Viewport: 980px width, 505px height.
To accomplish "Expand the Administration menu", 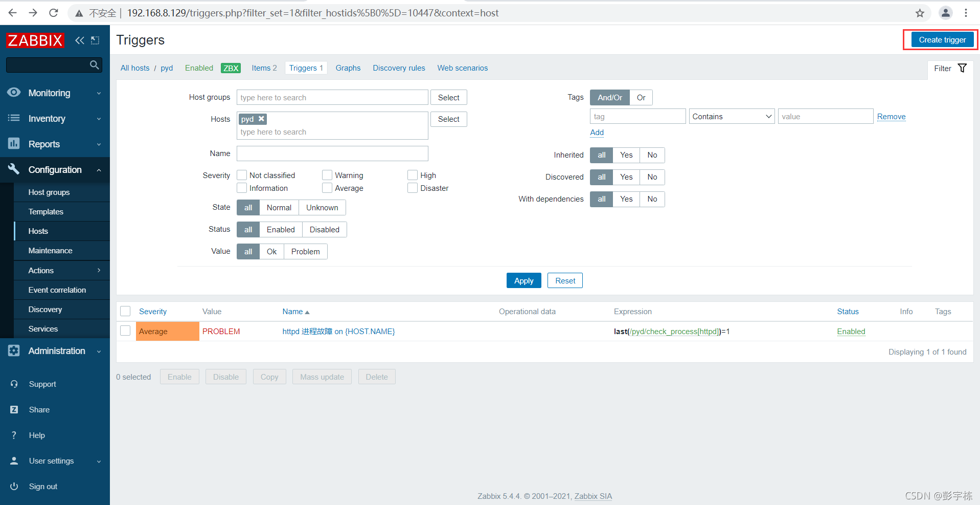I will coord(99,351).
